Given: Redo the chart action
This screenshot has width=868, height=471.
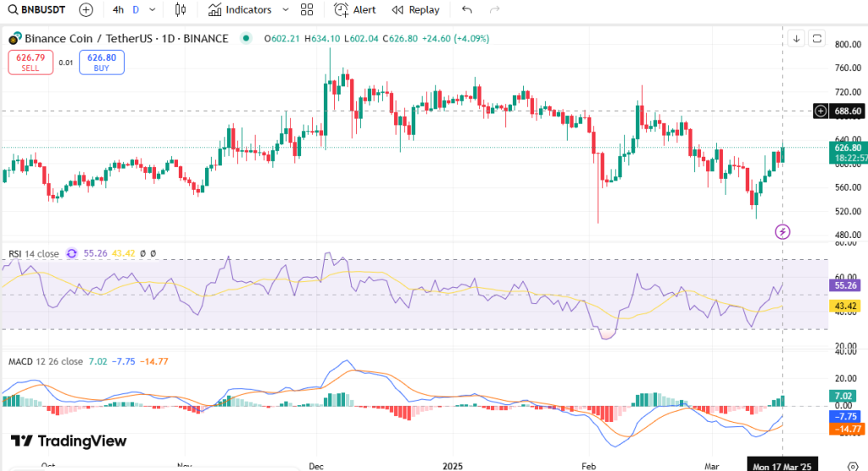Looking at the screenshot, I should 494,9.
